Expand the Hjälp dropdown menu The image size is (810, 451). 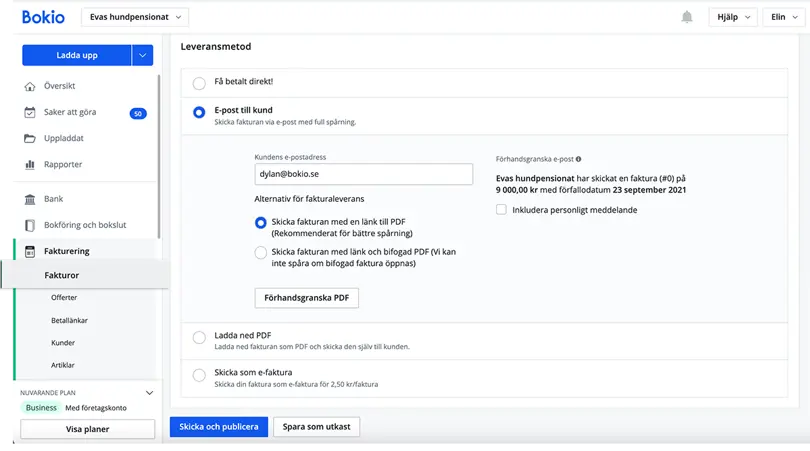[x=733, y=17]
